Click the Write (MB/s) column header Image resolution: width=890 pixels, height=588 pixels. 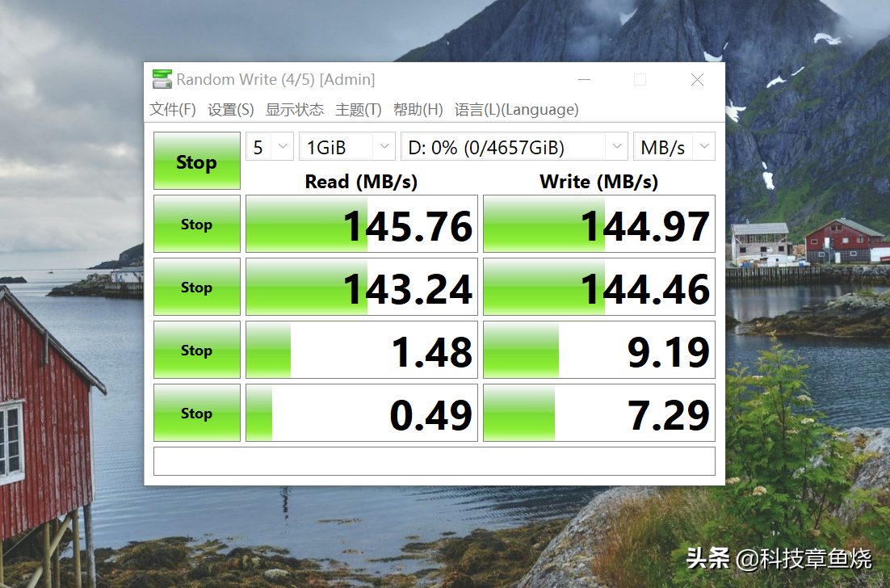598,182
